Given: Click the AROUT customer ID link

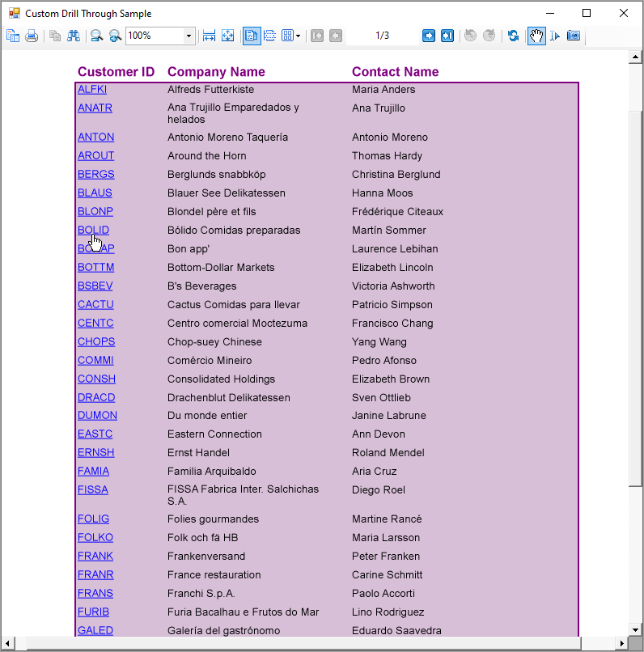Looking at the screenshot, I should click(x=95, y=155).
